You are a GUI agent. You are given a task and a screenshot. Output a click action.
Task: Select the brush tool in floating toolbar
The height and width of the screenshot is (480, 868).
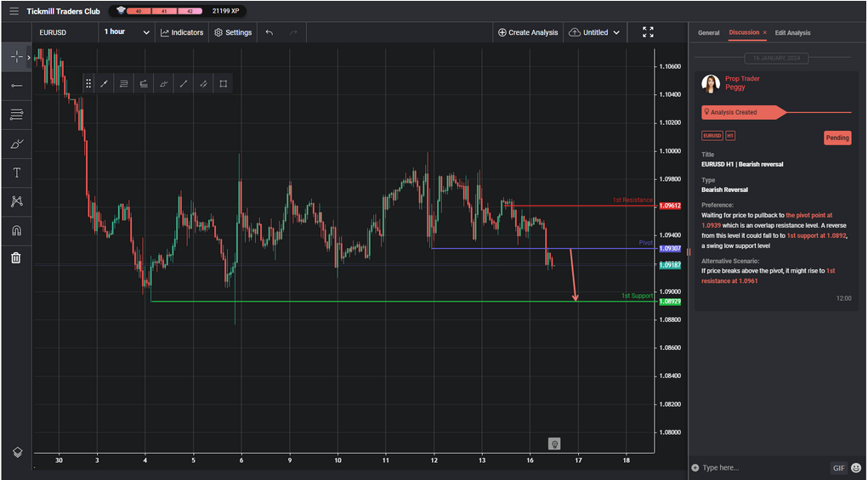(x=163, y=83)
